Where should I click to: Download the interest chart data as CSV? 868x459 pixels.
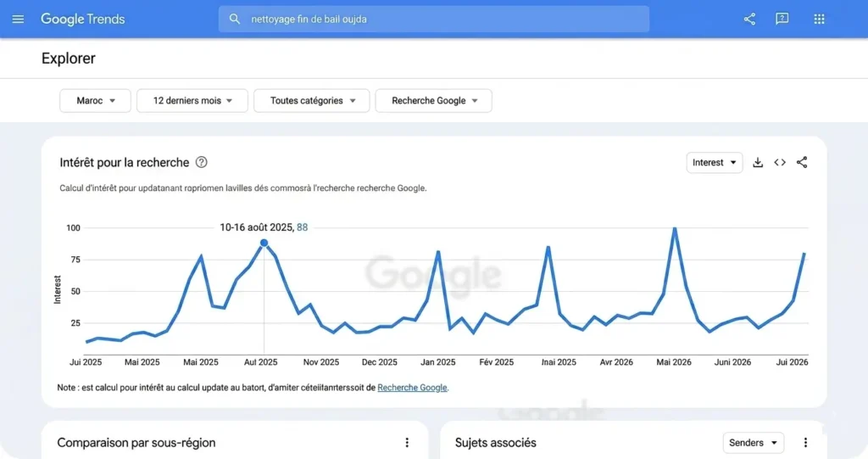(758, 162)
